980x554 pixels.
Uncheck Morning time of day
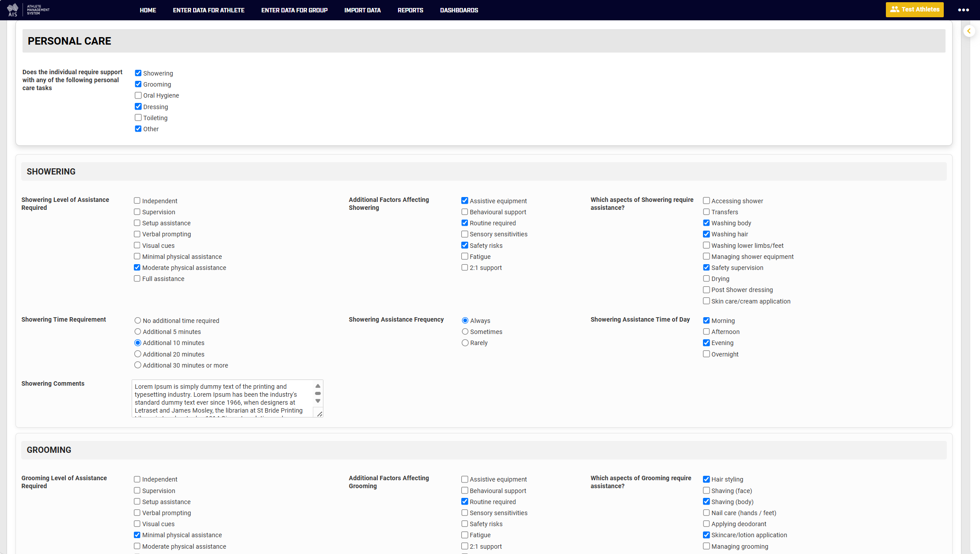[x=707, y=320]
